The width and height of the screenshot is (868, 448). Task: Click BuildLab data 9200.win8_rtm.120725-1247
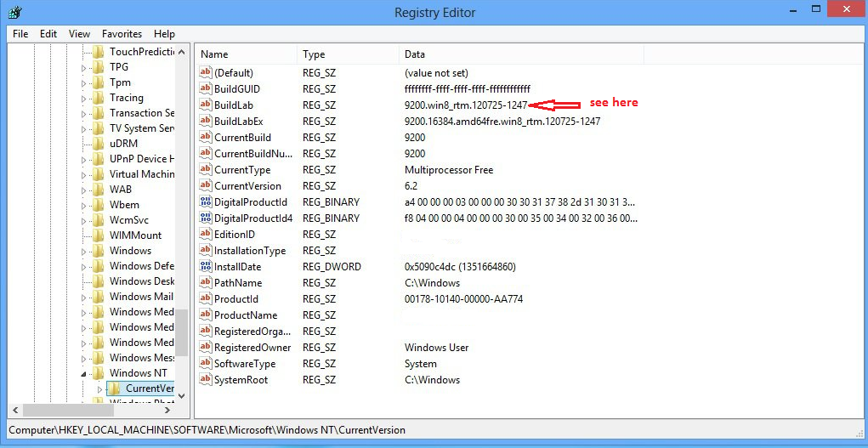coord(466,105)
